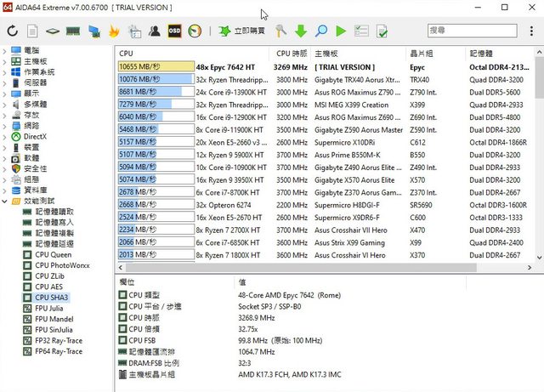Expand the 主機板 tree node

point(6,61)
